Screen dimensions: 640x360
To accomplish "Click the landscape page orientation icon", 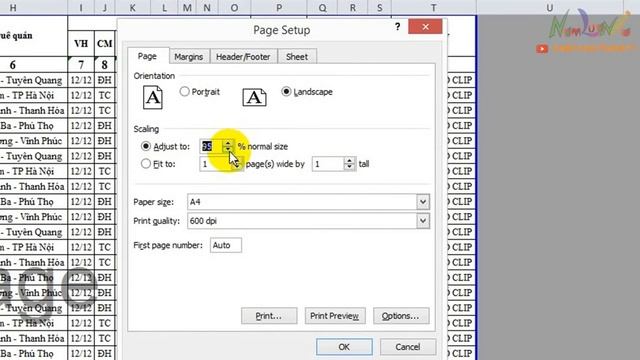I will (254, 98).
